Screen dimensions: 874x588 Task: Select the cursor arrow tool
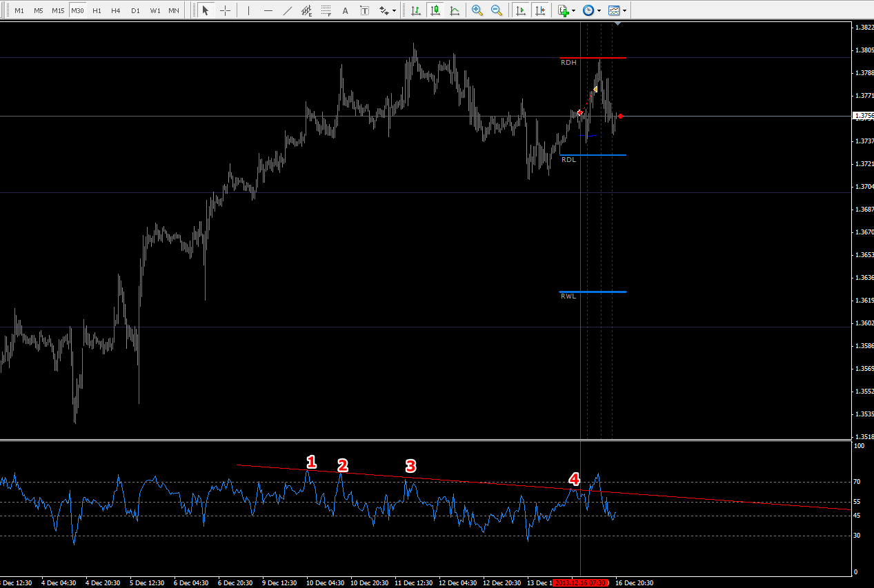(x=206, y=10)
